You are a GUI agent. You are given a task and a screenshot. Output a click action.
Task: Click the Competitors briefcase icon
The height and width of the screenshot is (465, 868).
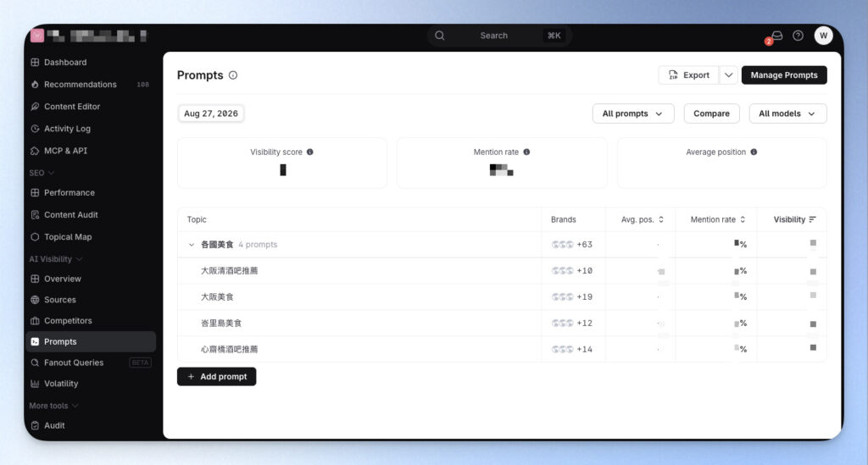35,321
